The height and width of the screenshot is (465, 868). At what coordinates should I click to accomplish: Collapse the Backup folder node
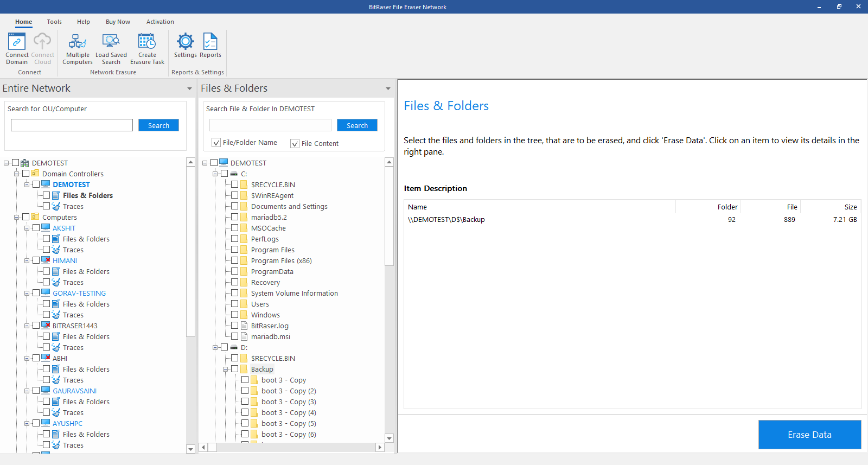225,369
